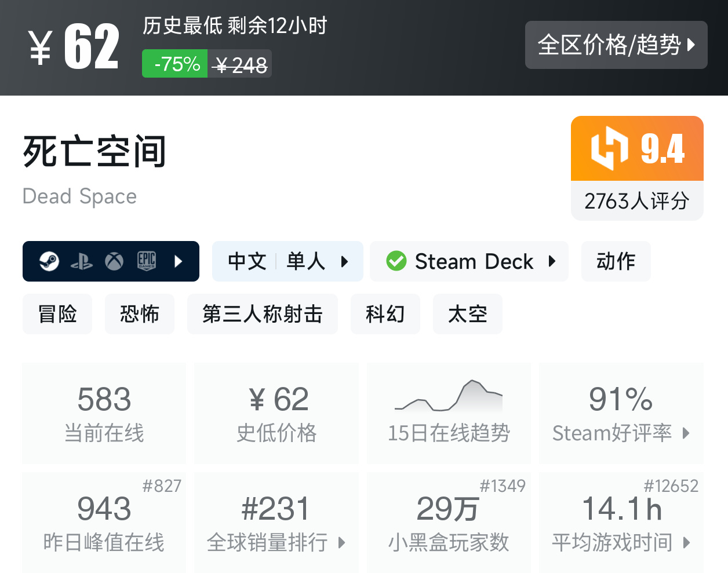Click the Epic Games platform icon
Viewport: 728px width, 573px height.
147,261
